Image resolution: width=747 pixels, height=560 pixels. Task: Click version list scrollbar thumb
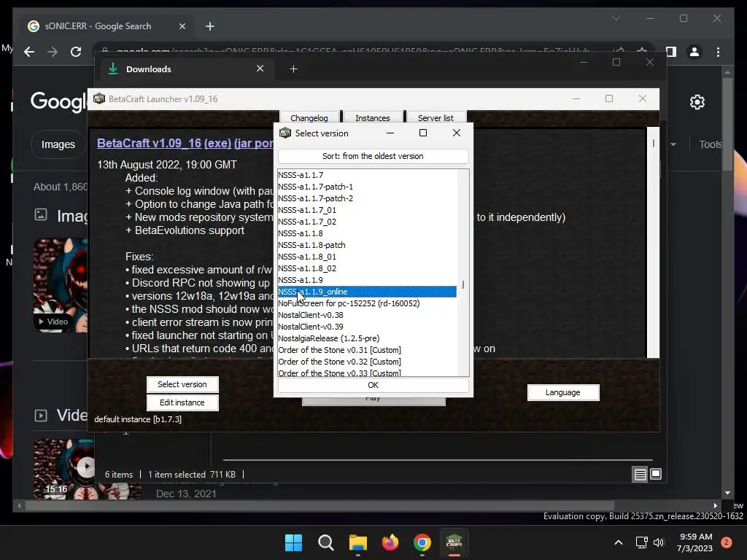pyautogui.click(x=463, y=285)
